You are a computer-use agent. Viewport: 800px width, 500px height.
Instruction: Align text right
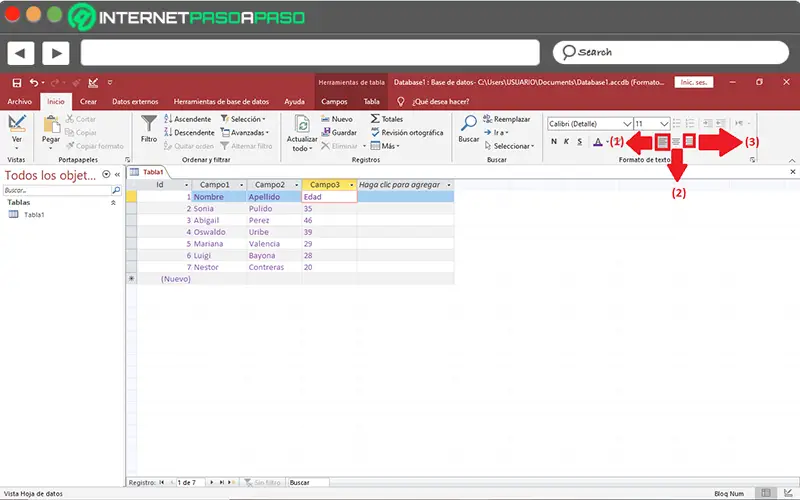click(x=689, y=141)
